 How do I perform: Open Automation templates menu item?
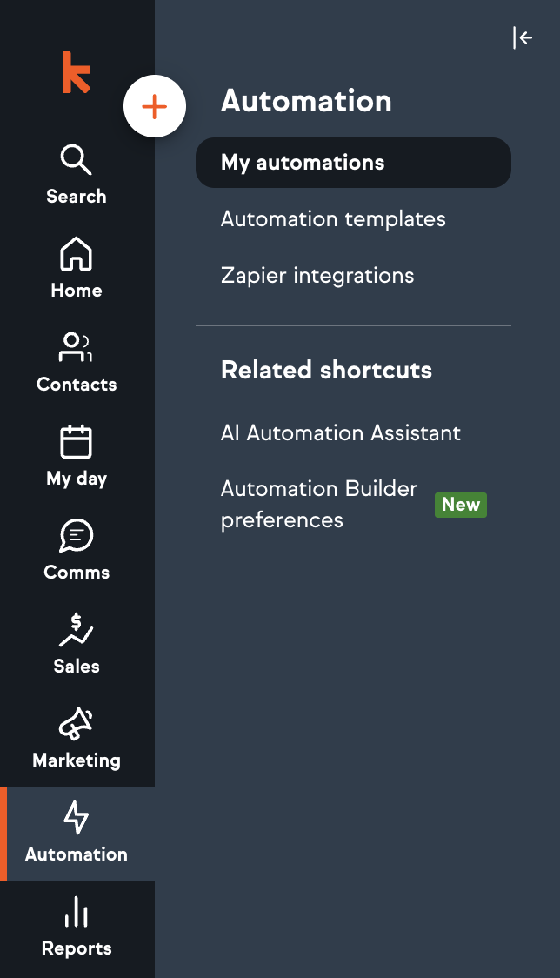tap(333, 219)
